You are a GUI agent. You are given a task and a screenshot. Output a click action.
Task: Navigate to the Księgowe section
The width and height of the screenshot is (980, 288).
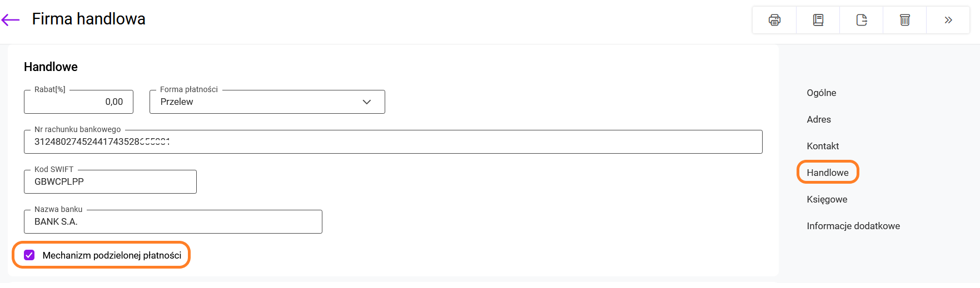click(x=827, y=199)
